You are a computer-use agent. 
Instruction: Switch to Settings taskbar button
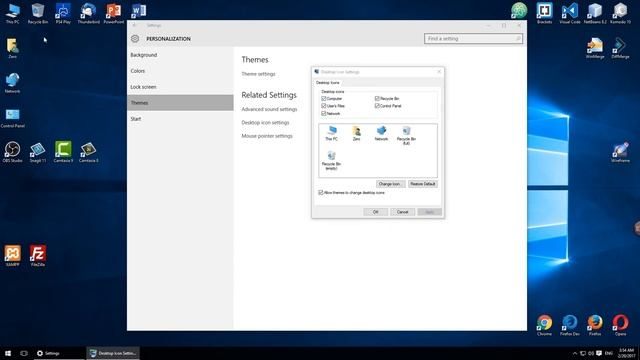pyautogui.click(x=59, y=353)
